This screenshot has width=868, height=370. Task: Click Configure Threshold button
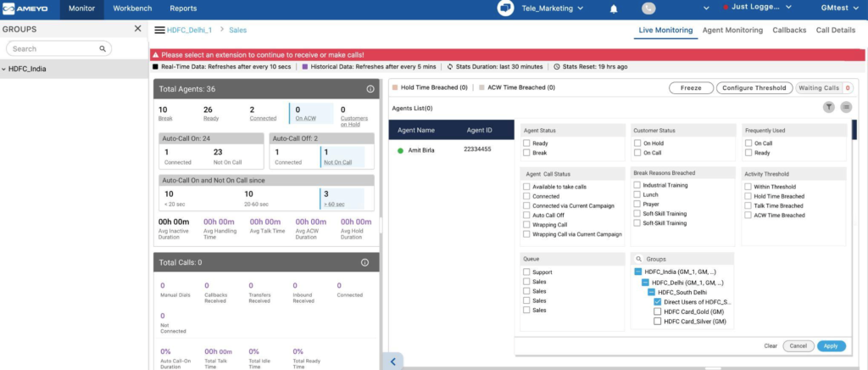coord(754,88)
